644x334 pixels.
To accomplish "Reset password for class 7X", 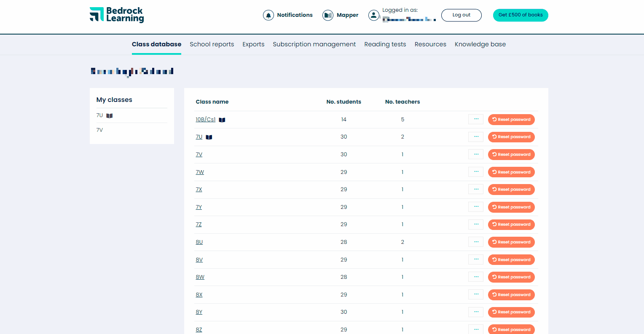I will [511, 190].
